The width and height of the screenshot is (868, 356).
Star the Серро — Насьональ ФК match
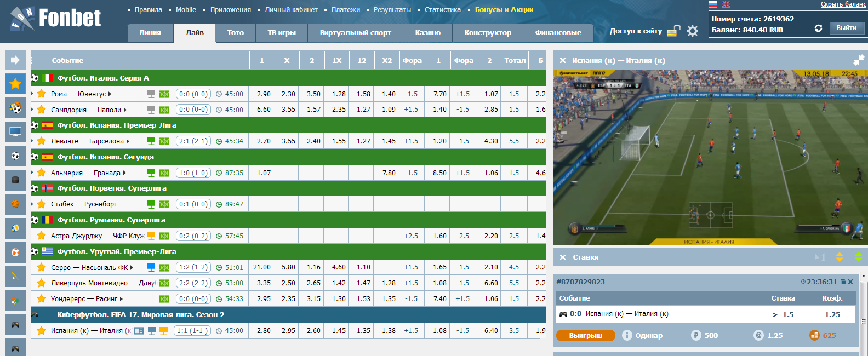click(41, 267)
